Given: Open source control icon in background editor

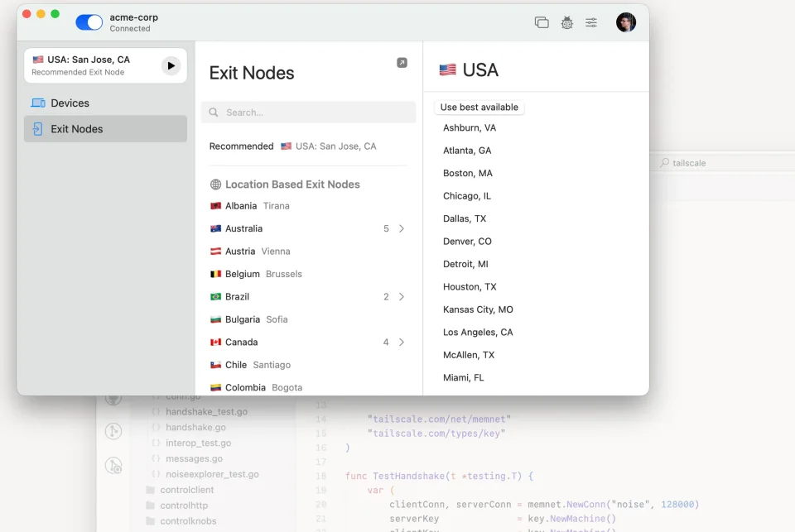Looking at the screenshot, I should (113, 431).
